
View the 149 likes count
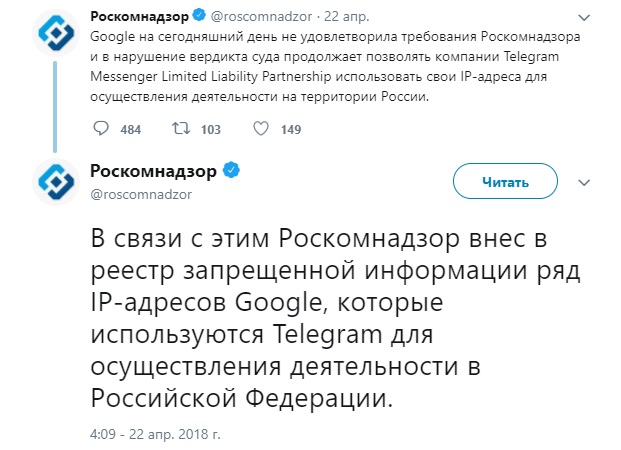tap(291, 130)
